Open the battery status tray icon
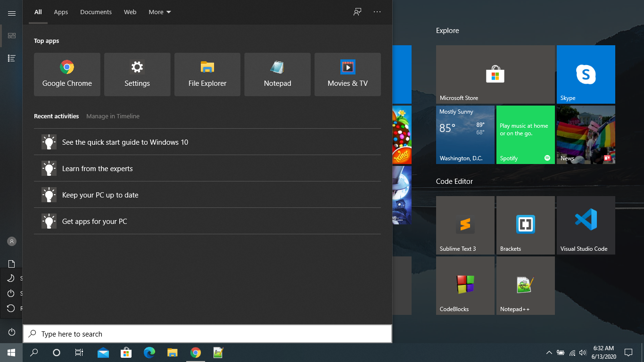644x362 pixels. click(x=561, y=353)
